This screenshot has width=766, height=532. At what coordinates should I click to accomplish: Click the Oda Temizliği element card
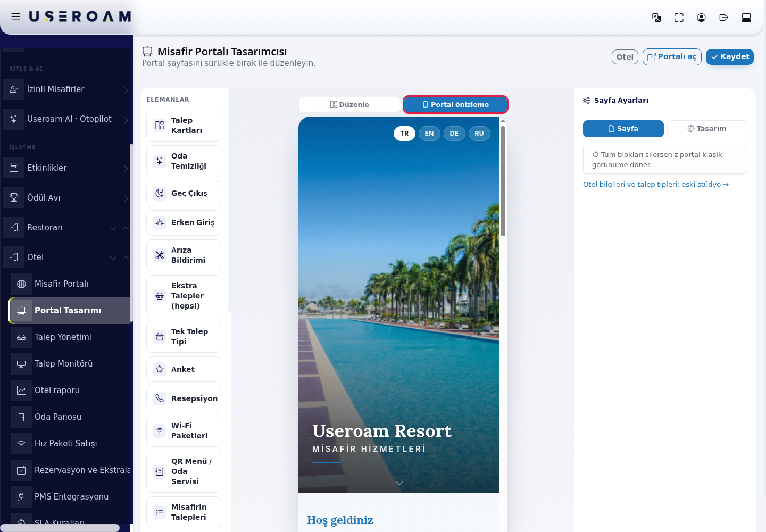click(x=184, y=161)
